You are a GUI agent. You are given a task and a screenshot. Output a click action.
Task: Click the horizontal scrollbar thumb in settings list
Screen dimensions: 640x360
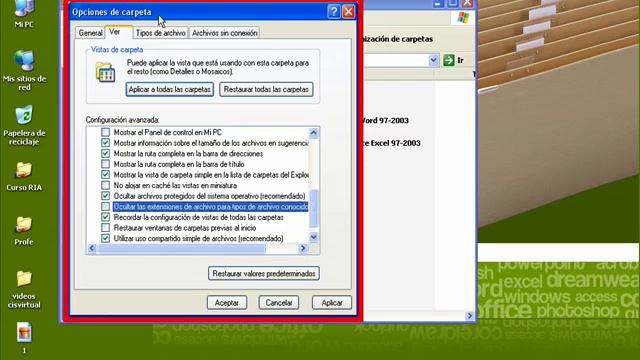(x=182, y=248)
